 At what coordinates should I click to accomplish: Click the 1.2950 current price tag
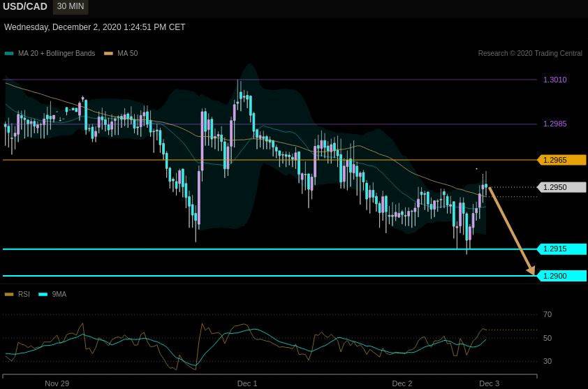coord(561,187)
